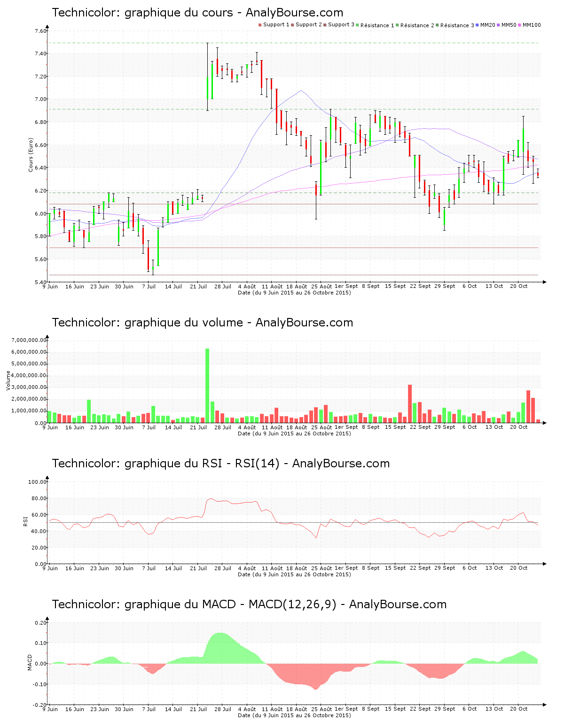
Task: Click the MACD(12,26,9) chart title
Action: click(249, 604)
